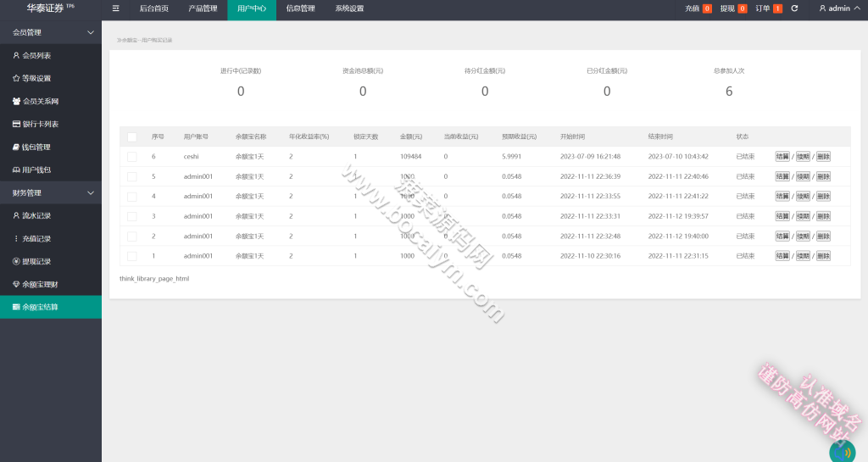Click 删除 for row 2

click(x=823, y=237)
